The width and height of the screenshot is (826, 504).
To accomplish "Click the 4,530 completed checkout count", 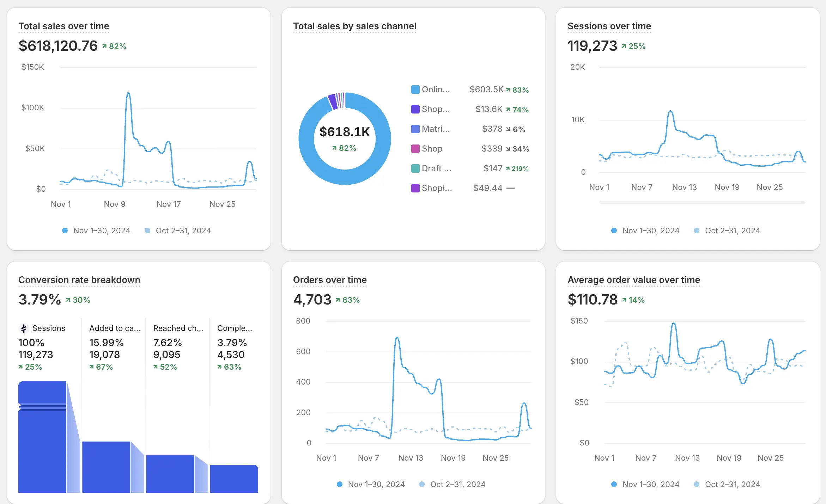I will 231,355.
